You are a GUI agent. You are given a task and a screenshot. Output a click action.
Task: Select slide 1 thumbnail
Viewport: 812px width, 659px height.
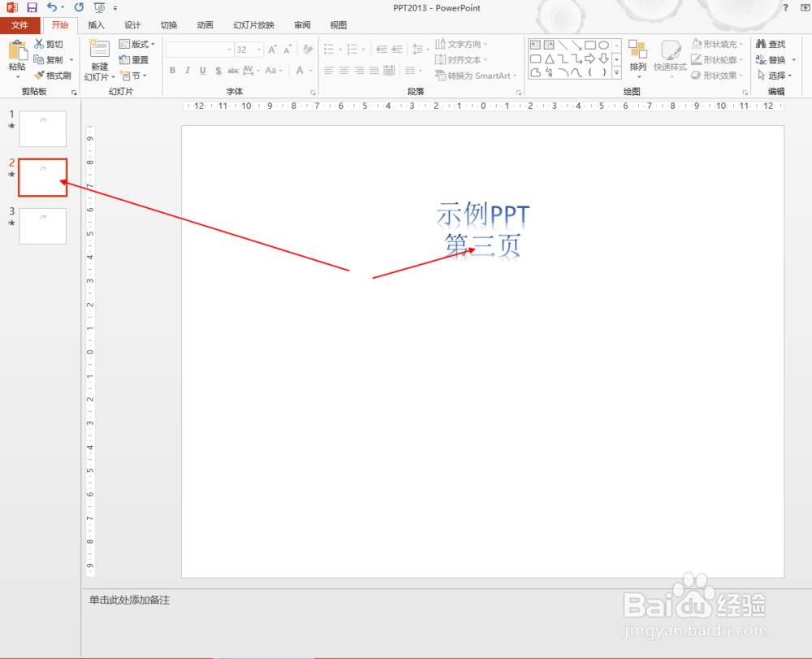coord(42,128)
